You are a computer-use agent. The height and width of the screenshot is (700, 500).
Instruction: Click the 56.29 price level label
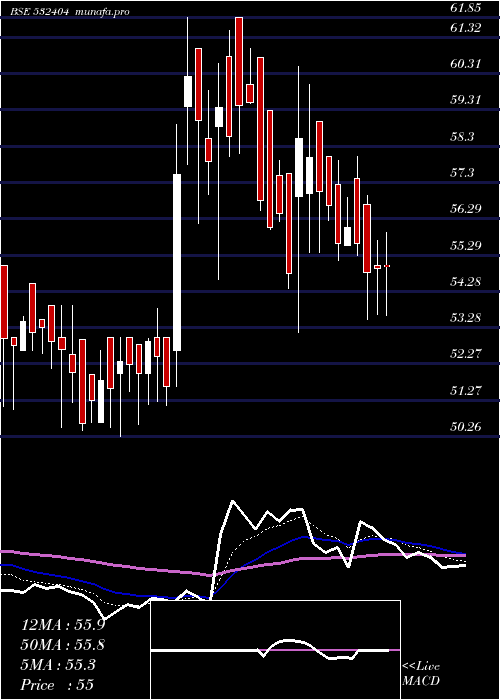(x=465, y=208)
